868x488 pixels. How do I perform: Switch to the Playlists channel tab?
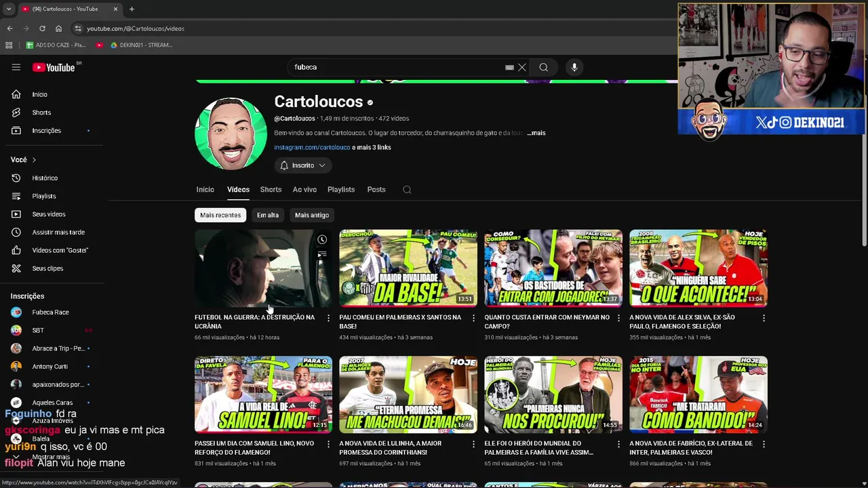click(341, 190)
